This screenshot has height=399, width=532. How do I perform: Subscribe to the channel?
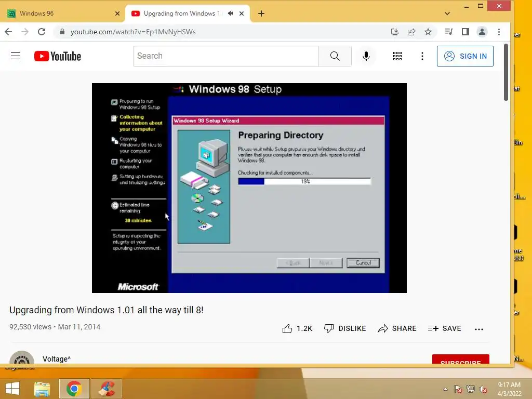(461, 360)
